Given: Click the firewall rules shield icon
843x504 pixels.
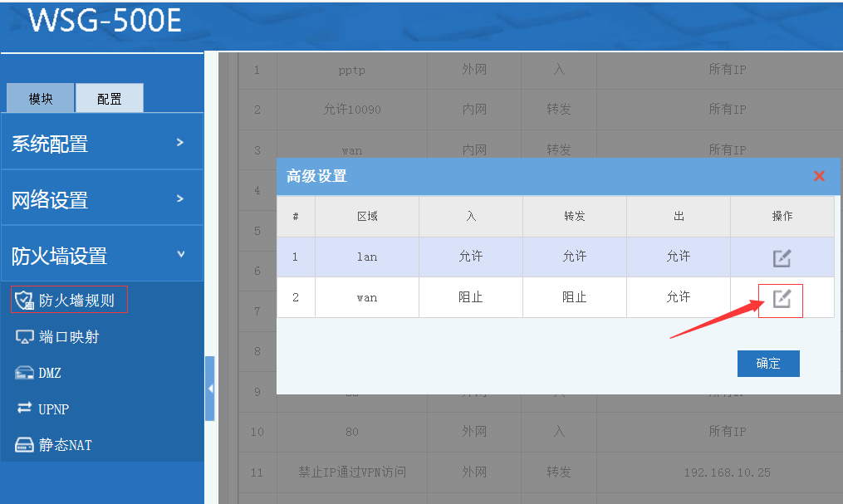Looking at the screenshot, I should click(25, 301).
